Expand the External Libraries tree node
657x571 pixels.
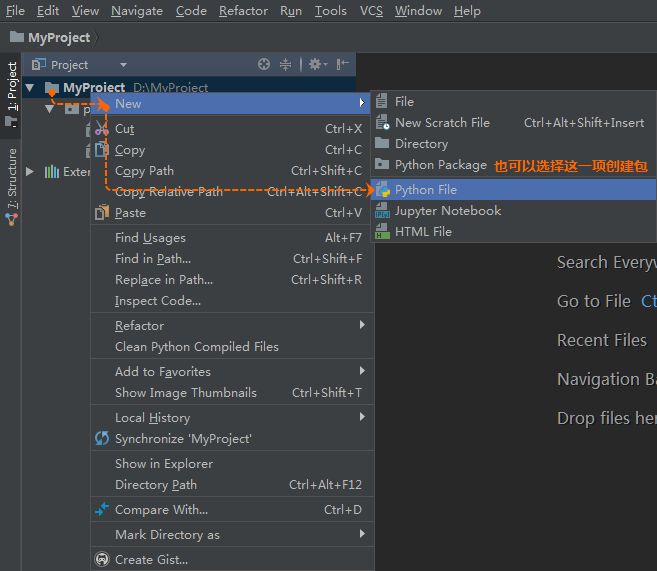tap(30, 172)
